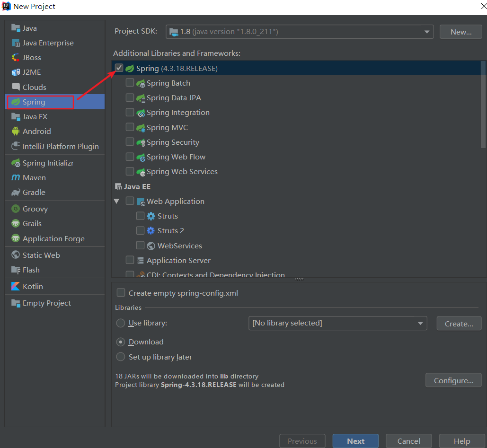487x448 pixels.
Task: Click the Spring Integration icon
Action: pos(141,113)
